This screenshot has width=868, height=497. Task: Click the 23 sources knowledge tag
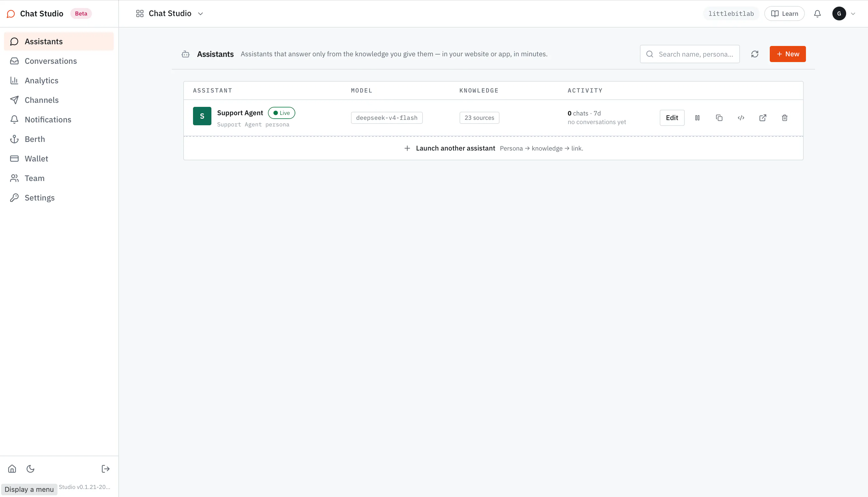[x=479, y=118]
